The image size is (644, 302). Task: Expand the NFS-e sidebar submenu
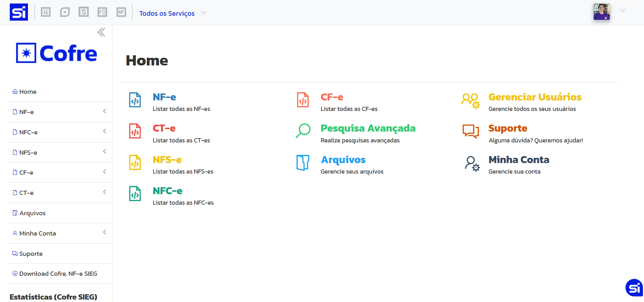[x=104, y=152]
